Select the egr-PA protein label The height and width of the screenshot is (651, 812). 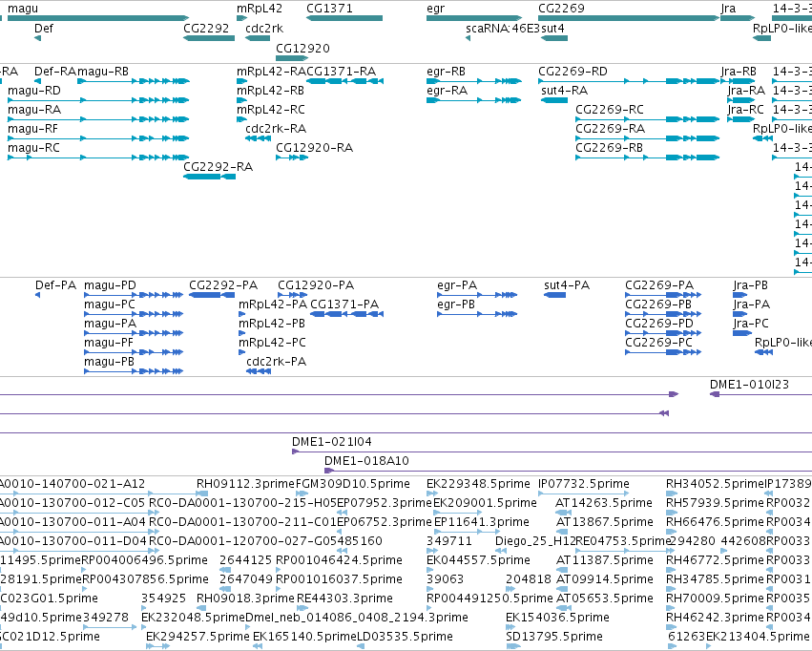pos(457,285)
